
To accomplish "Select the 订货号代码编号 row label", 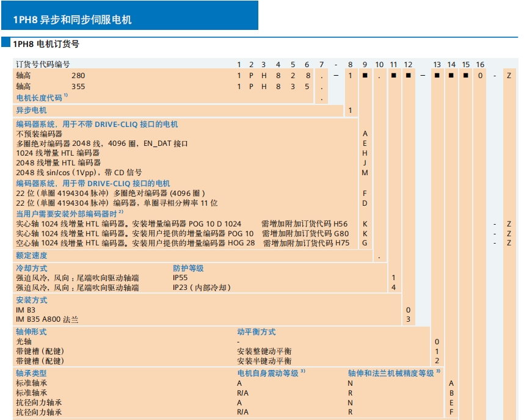I will [x=43, y=65].
